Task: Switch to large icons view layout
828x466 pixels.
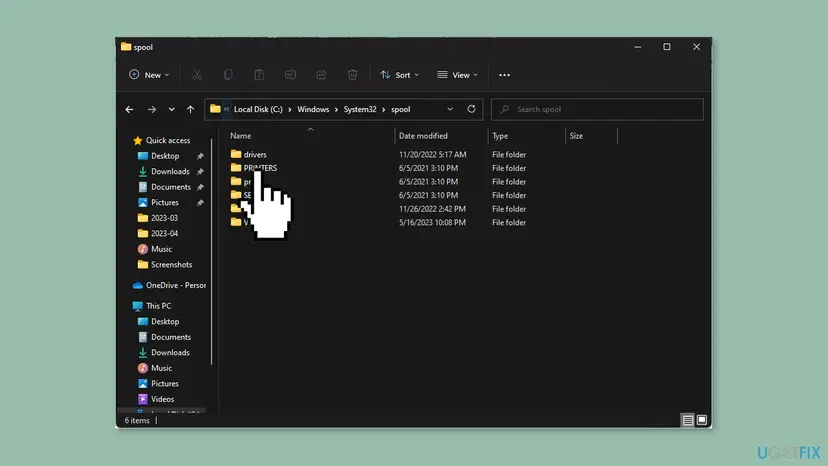Action: click(x=702, y=421)
